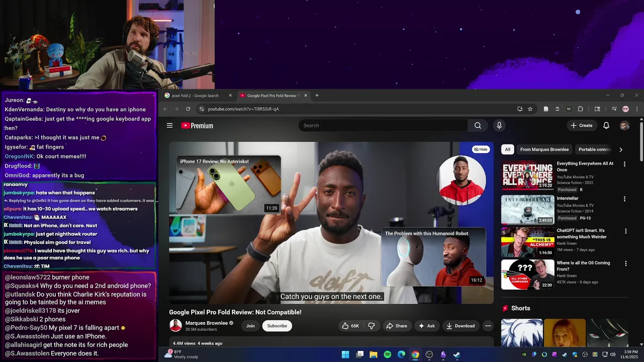
Task: Open Steam from the taskbar
Action: coord(456,354)
